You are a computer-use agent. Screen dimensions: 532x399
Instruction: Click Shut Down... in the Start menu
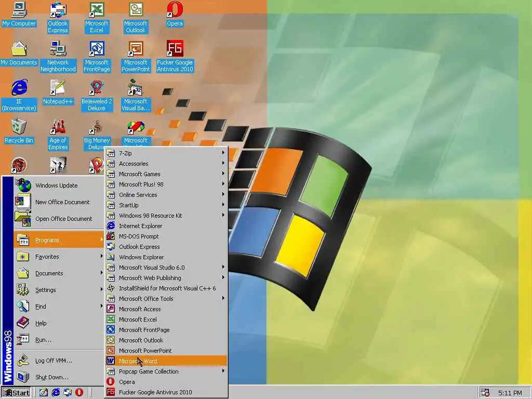pos(59,377)
